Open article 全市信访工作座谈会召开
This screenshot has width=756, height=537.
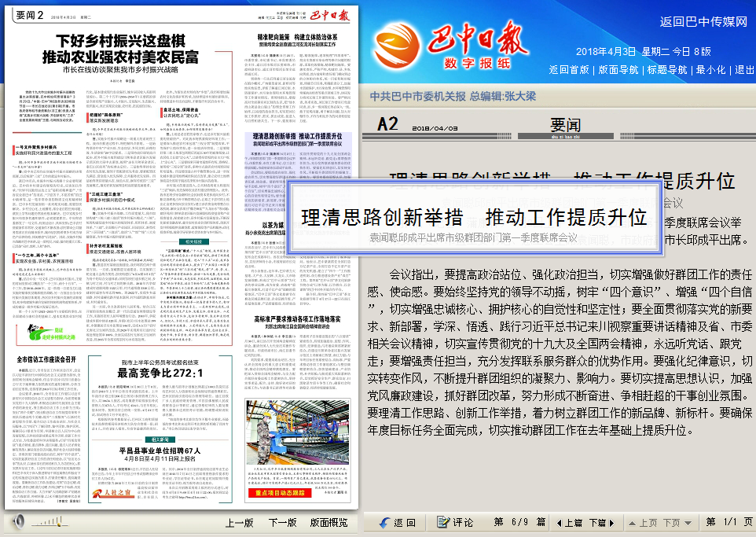pos(46,359)
